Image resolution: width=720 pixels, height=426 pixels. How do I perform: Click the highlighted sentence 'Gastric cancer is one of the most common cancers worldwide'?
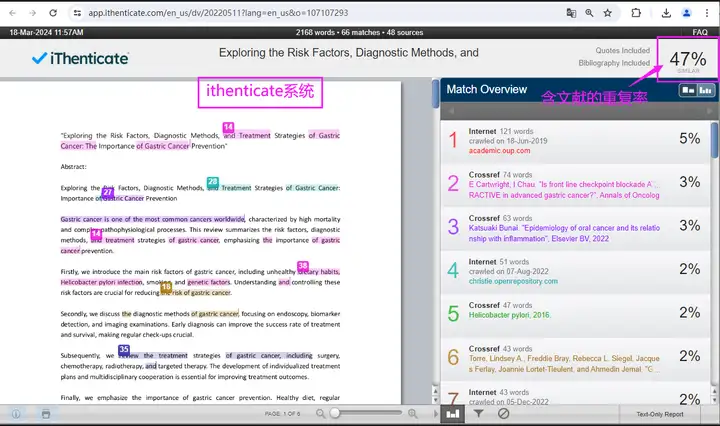tap(152, 219)
